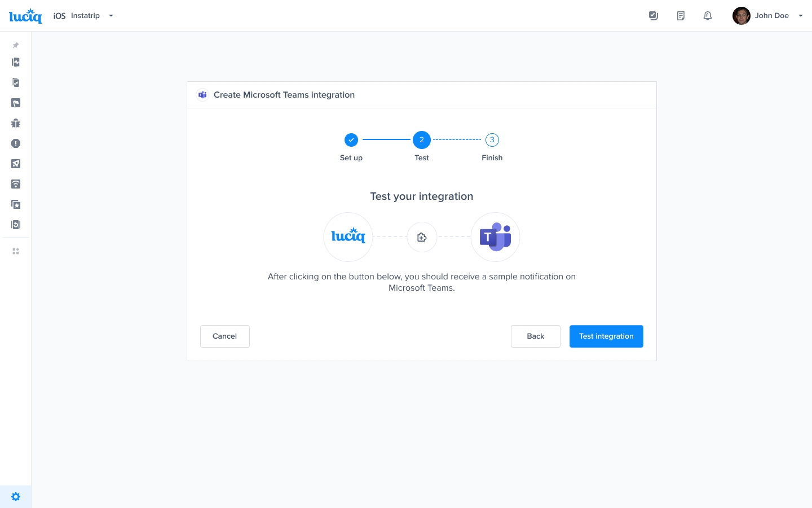Click the Luciq logo in top-left

(25, 16)
